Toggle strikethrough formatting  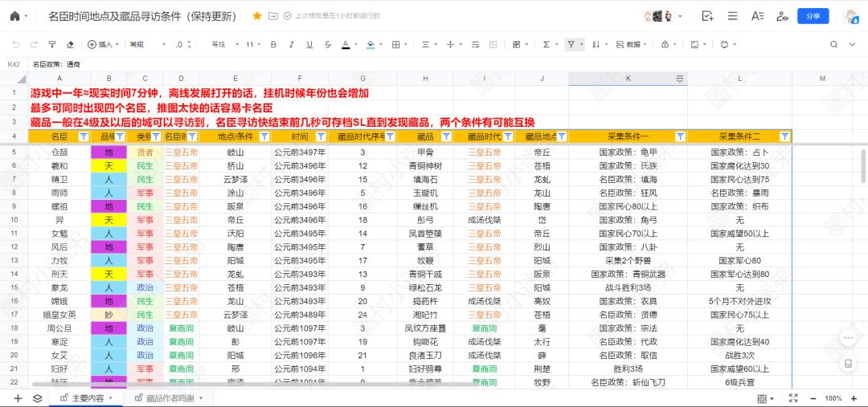(x=326, y=45)
